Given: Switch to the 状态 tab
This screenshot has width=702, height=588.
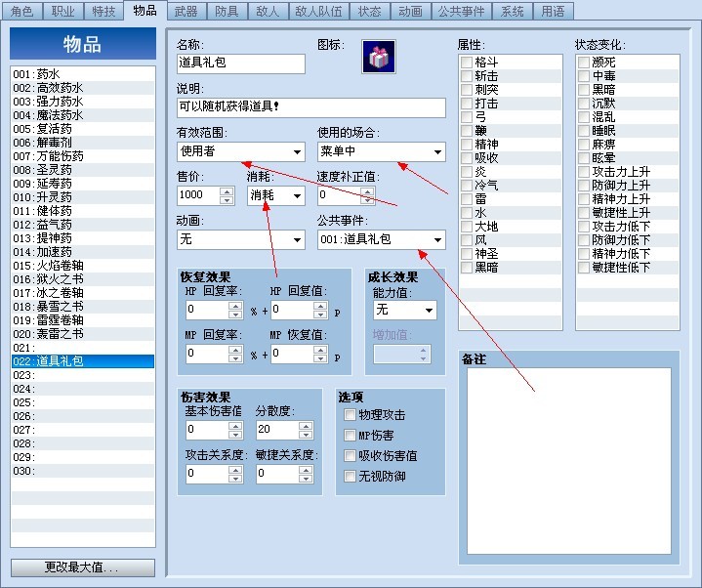Looking at the screenshot, I should [x=370, y=11].
